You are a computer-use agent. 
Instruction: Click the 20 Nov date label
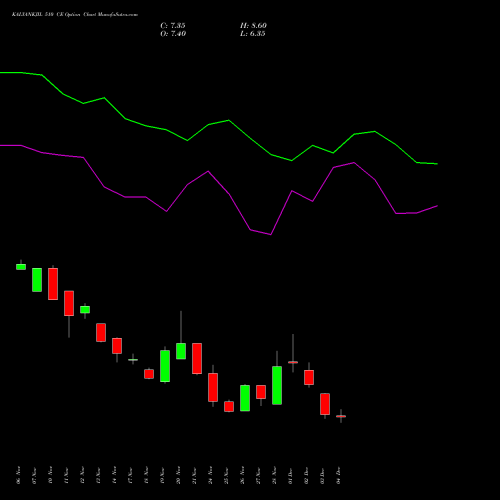(178, 475)
